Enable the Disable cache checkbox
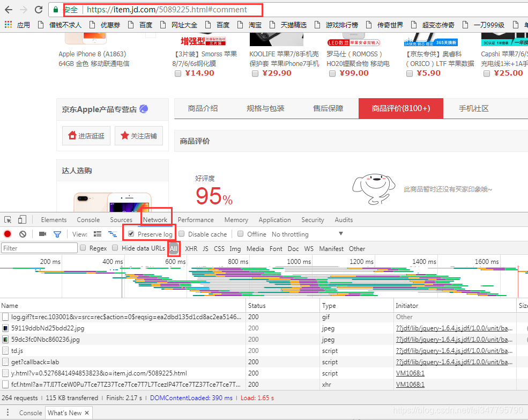 click(182, 233)
